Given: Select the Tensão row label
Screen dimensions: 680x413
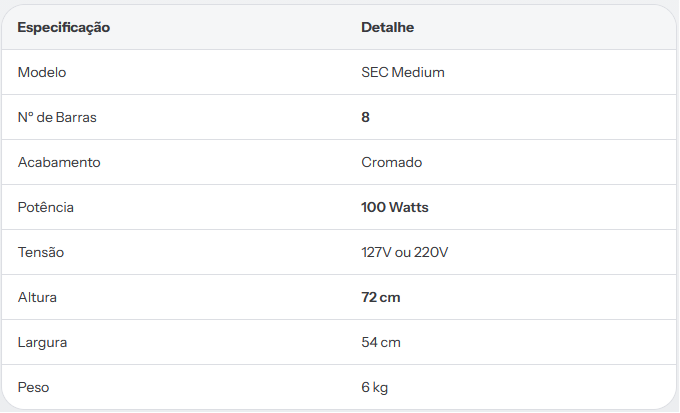Looking at the screenshot, I should [x=41, y=252].
